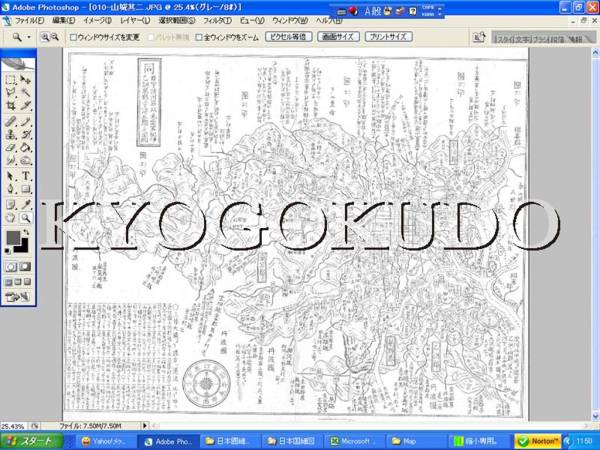Select the Clone Stamp tool
This screenshot has height=450, width=600.
coord(11,134)
